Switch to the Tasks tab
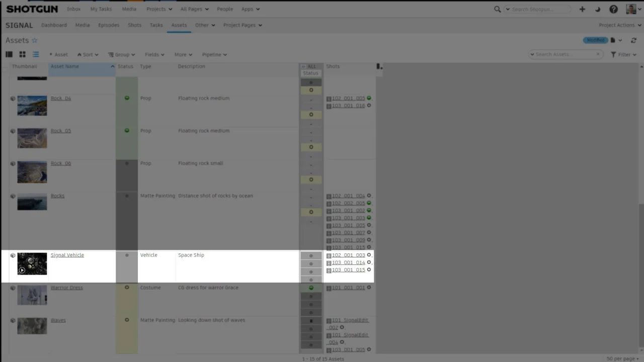Image resolution: width=644 pixels, height=362 pixels. 156,25
